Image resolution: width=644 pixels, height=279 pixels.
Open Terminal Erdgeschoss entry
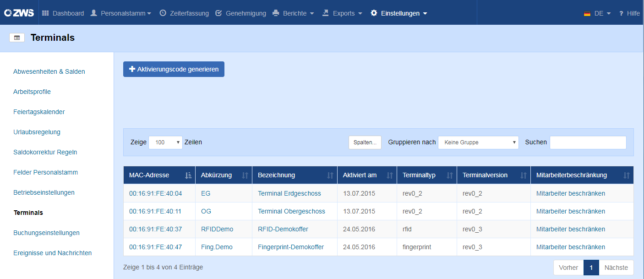coord(289,193)
